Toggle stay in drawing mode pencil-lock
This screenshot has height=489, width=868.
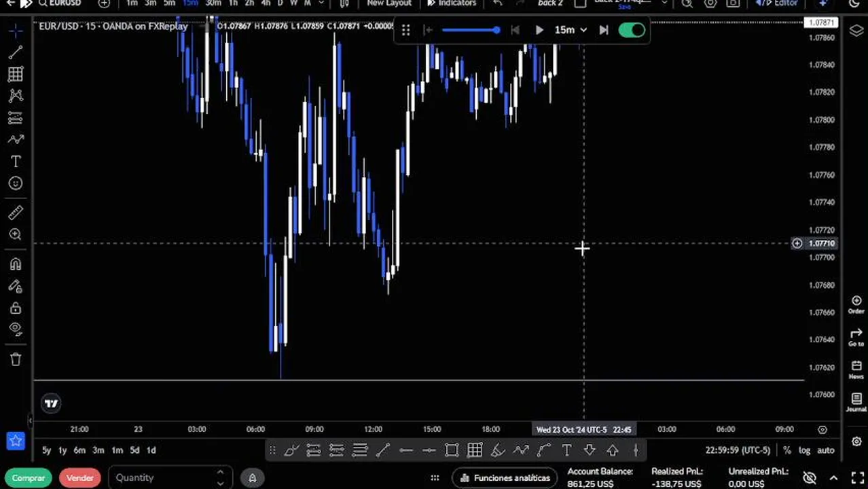pyautogui.click(x=16, y=286)
